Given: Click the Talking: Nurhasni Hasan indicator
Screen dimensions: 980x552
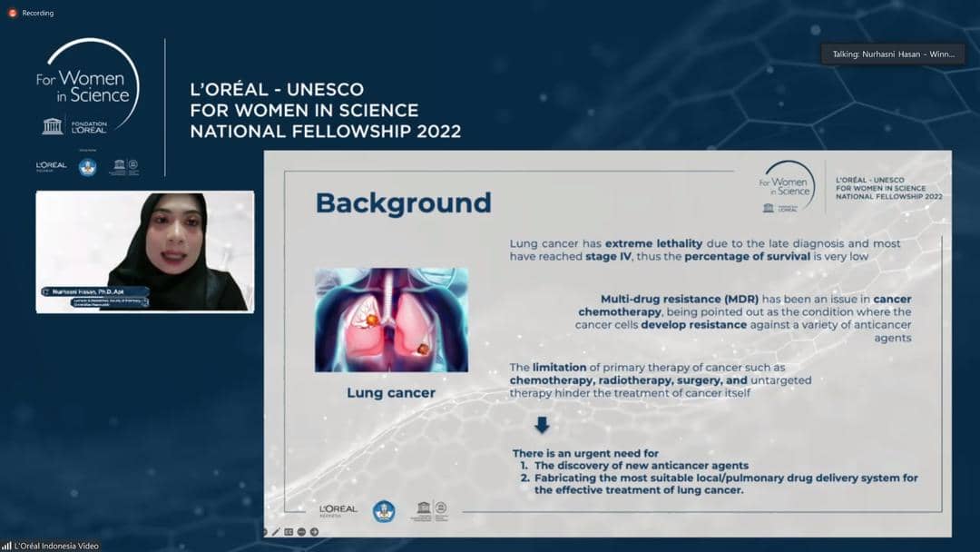Looking at the screenshot, I should coord(893,54).
